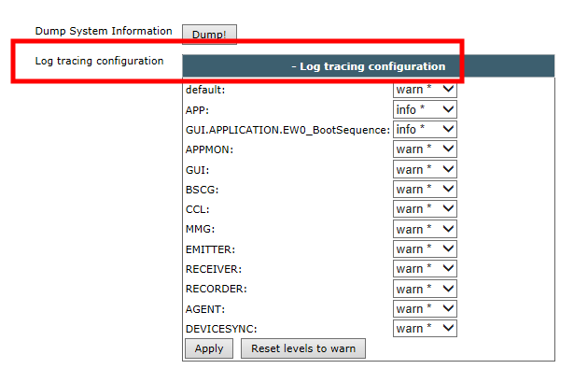The height and width of the screenshot is (383, 588).
Task: Open the EMITTER log level dropdown
Action: [425, 248]
